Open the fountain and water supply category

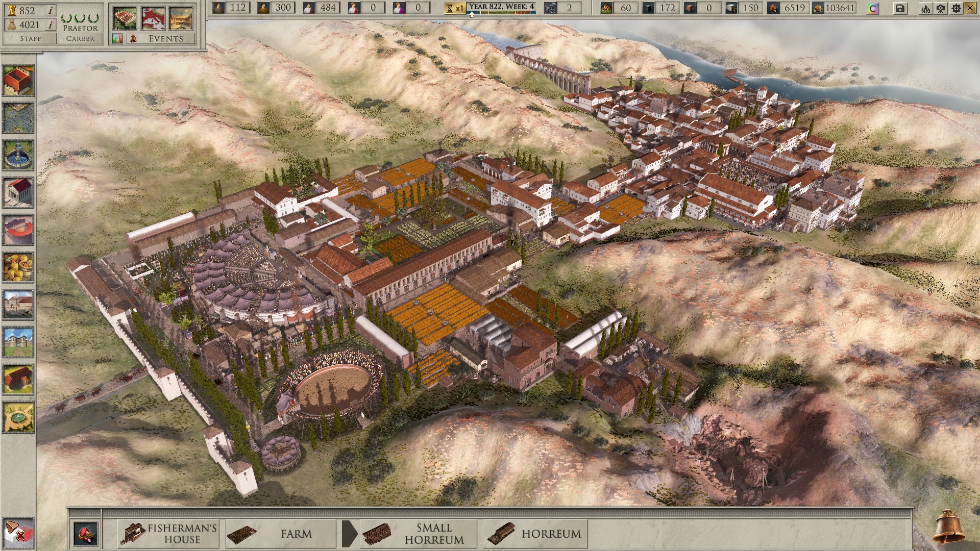pos(18,155)
